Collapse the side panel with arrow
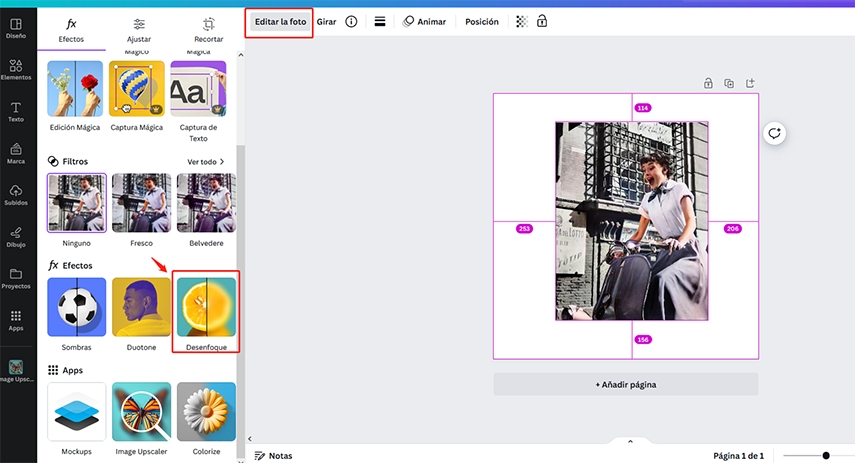 [250, 438]
